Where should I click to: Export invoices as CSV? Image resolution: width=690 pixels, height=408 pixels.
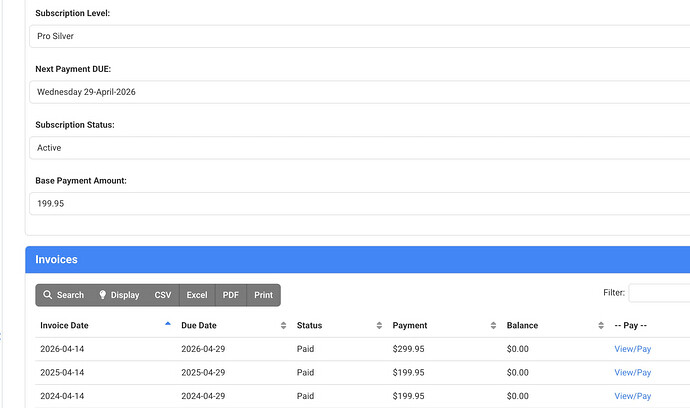click(163, 295)
